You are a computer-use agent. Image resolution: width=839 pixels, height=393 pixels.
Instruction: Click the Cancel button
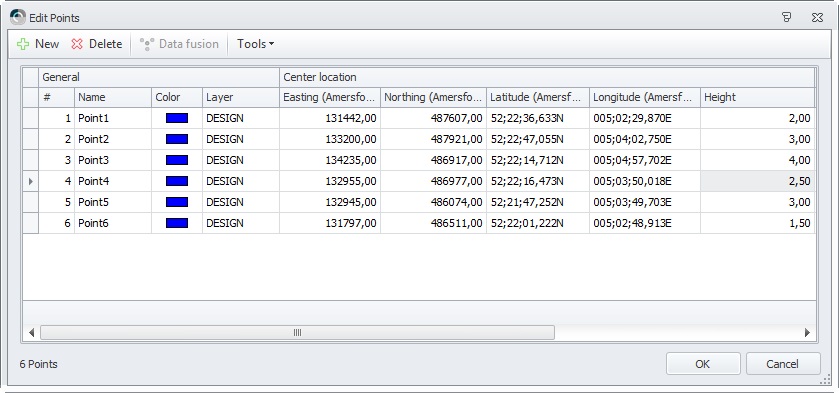coord(783,364)
